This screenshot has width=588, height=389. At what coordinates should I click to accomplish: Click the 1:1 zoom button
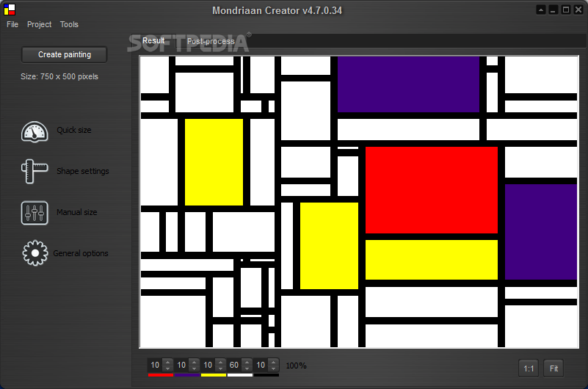coord(529,368)
